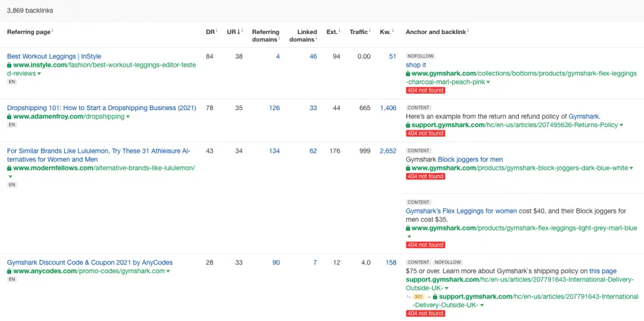Open the Lululemon alternatives referring page title

coord(99,155)
